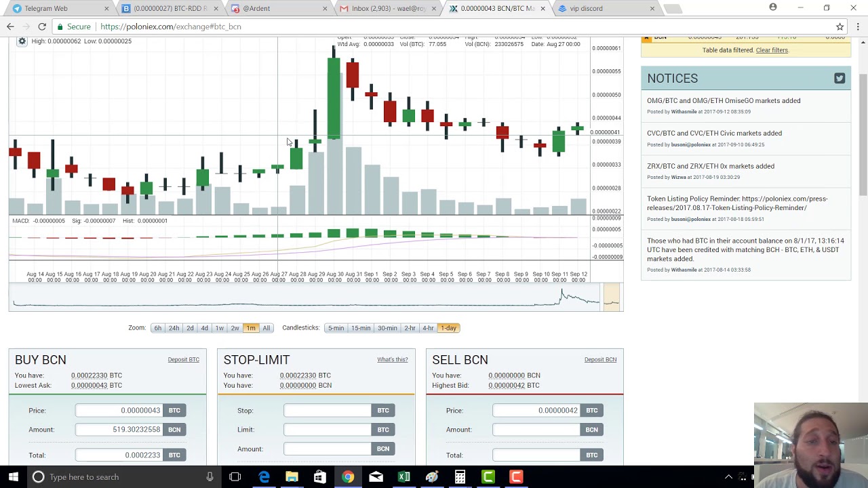The image size is (868, 488).
Task: Click Sell BCN Amount input field
Action: (536, 430)
